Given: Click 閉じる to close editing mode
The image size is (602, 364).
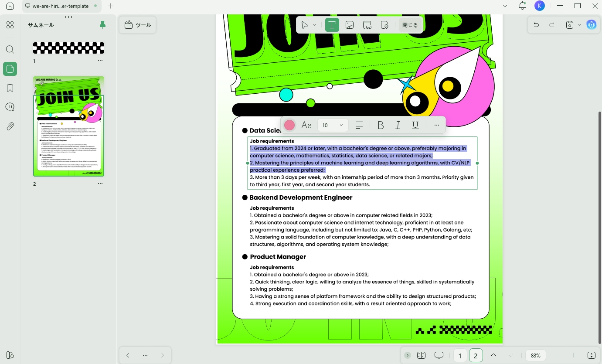Looking at the screenshot, I should [x=410, y=25].
